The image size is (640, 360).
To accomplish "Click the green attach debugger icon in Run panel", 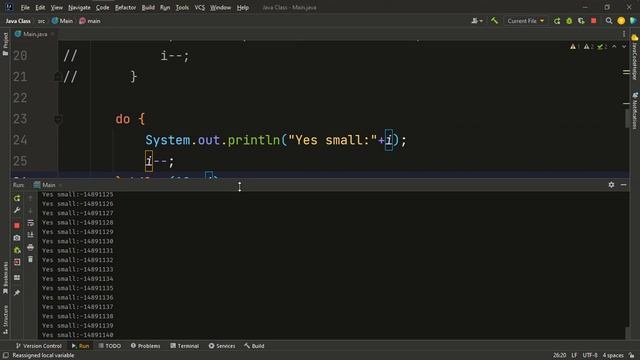I will [17, 250].
